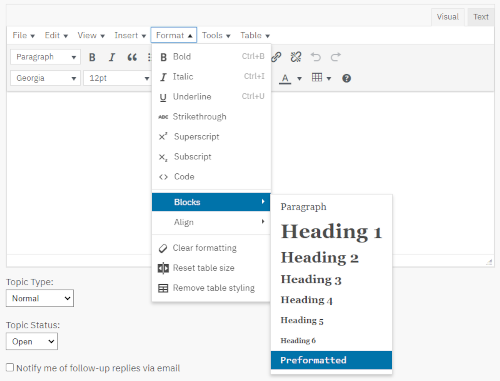
Task: Click the Blockquote toolbar icon
Action: click(x=132, y=57)
